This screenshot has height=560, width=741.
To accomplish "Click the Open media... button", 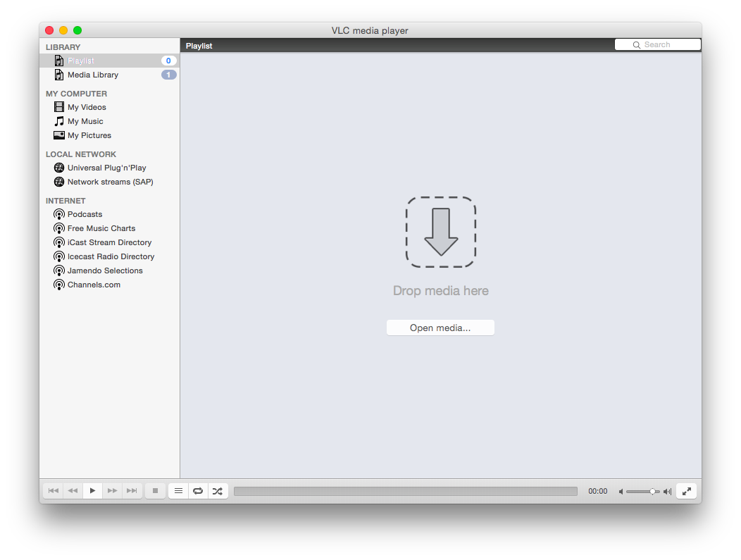I will 440,328.
